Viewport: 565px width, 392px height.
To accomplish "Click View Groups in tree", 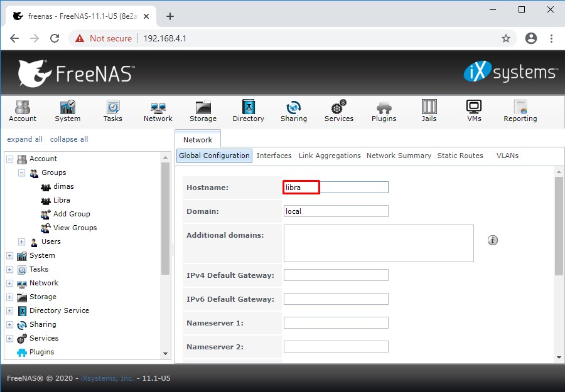I will [75, 228].
